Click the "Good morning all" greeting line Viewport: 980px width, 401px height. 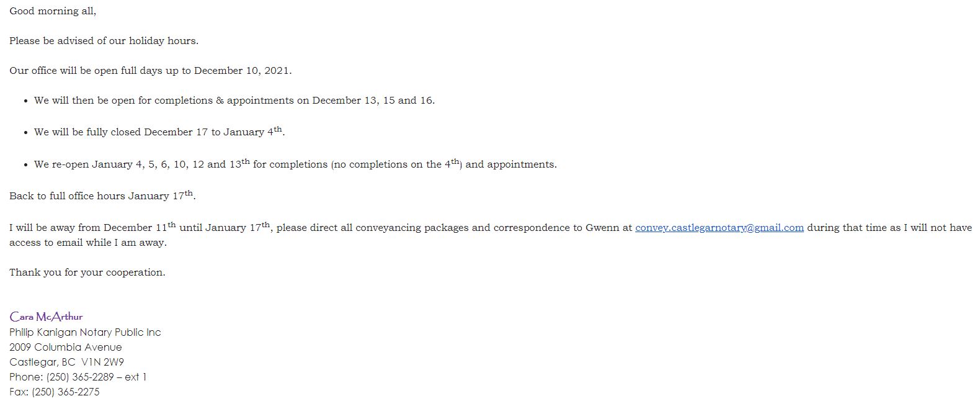click(53, 11)
